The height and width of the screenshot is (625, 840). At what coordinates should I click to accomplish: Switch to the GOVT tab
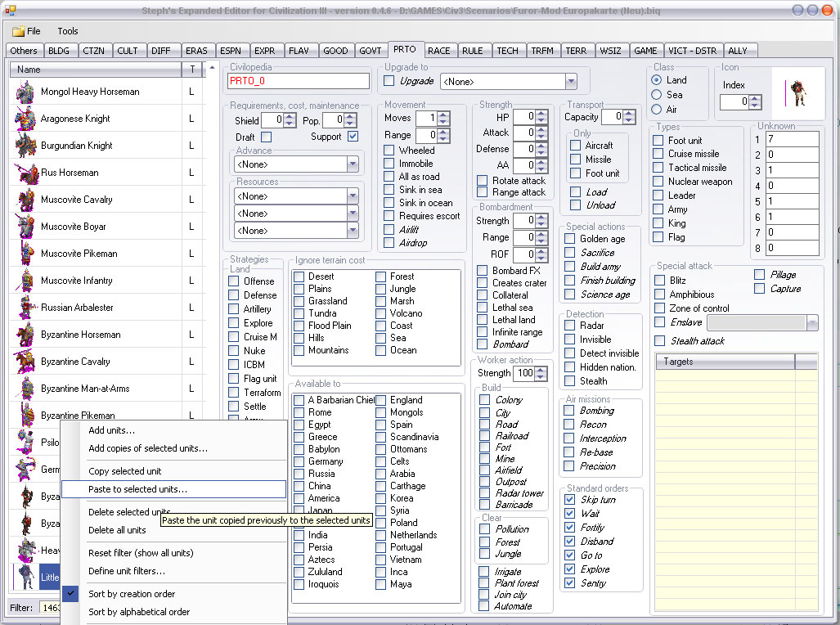[371, 51]
